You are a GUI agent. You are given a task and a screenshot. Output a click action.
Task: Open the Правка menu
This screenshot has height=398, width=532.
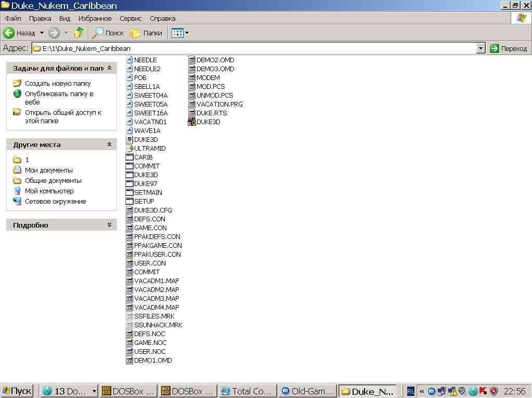tap(40, 18)
